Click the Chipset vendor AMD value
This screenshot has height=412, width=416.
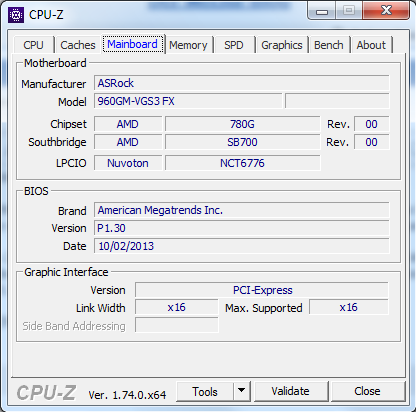[x=128, y=124]
